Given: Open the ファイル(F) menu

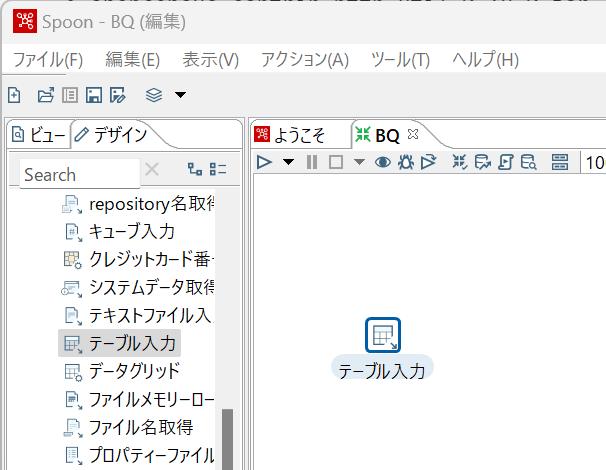Looking at the screenshot, I should pyautogui.click(x=48, y=60).
